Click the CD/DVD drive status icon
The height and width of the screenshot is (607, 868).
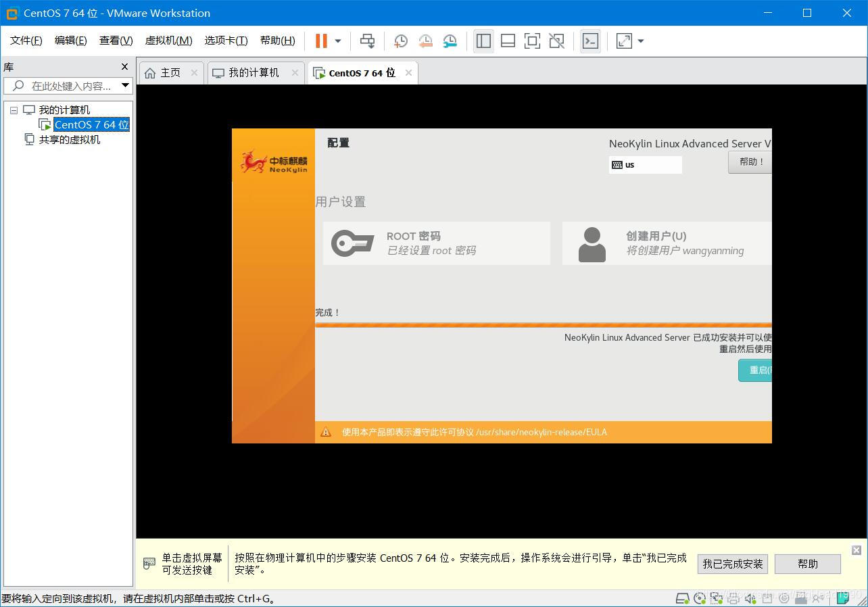click(x=700, y=598)
